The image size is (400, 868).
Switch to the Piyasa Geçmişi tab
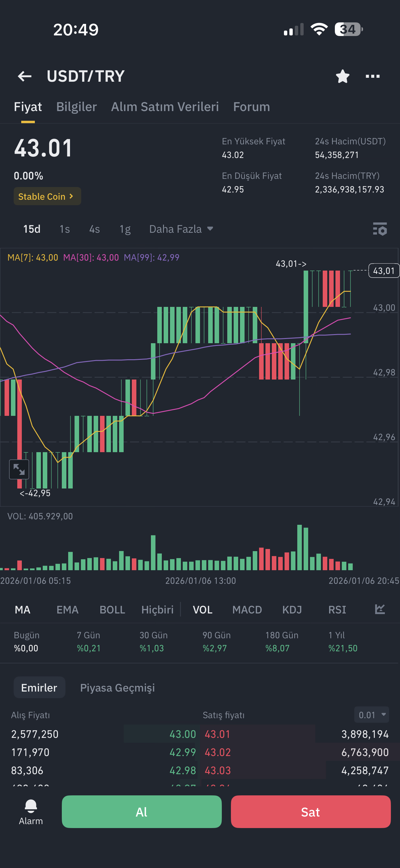117,688
